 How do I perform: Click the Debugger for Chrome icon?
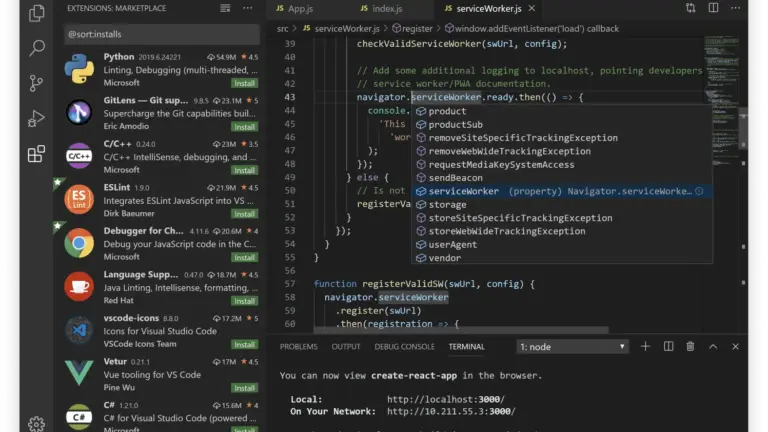click(79, 243)
